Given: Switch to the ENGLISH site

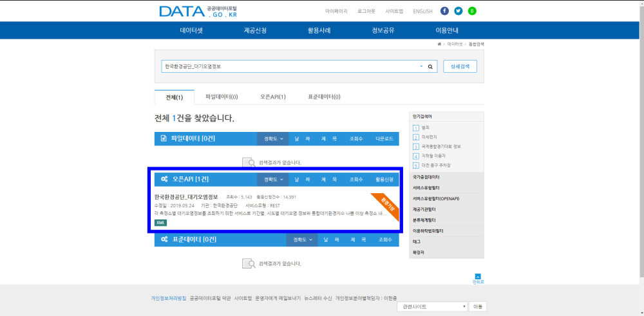Looking at the screenshot, I should 422,12.
